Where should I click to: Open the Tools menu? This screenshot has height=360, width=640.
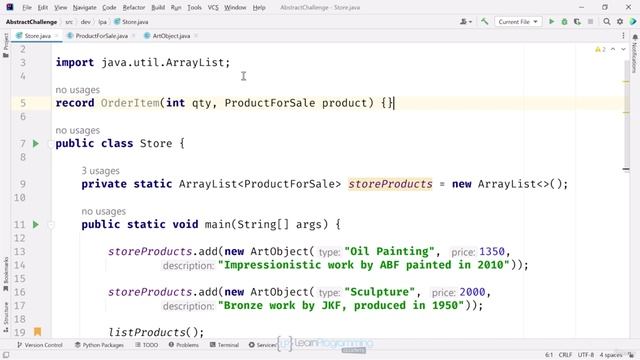pos(194,7)
